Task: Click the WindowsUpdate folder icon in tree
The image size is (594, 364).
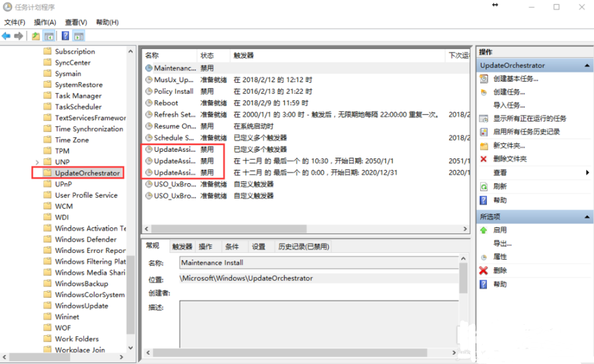Action: point(47,306)
